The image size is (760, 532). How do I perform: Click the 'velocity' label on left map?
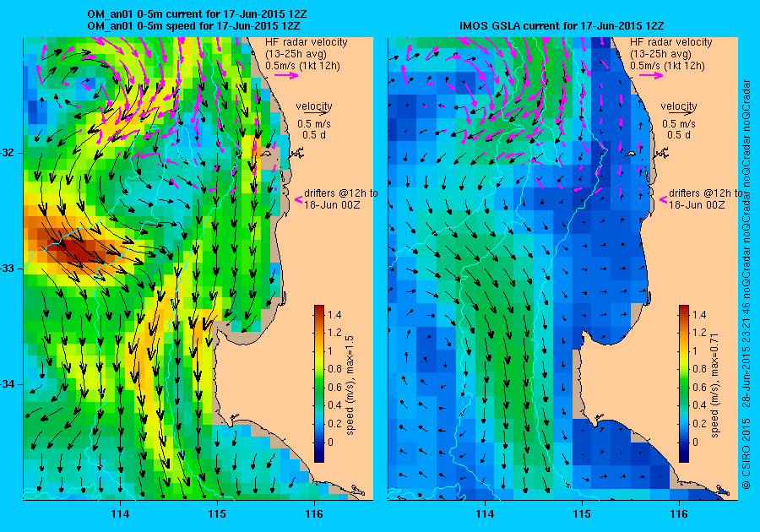[x=314, y=106]
